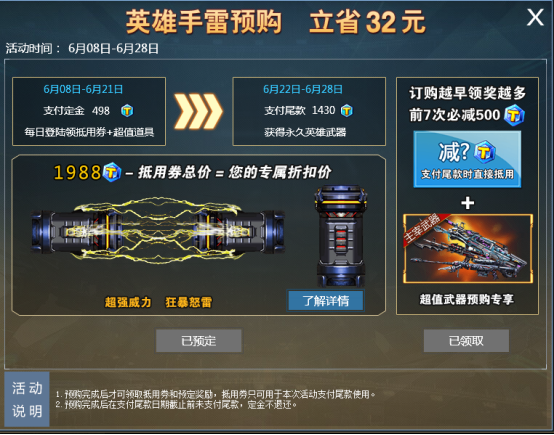The height and width of the screenshot is (435, 554).
Task: Click the grayed 已领取 button
Action: (x=466, y=341)
